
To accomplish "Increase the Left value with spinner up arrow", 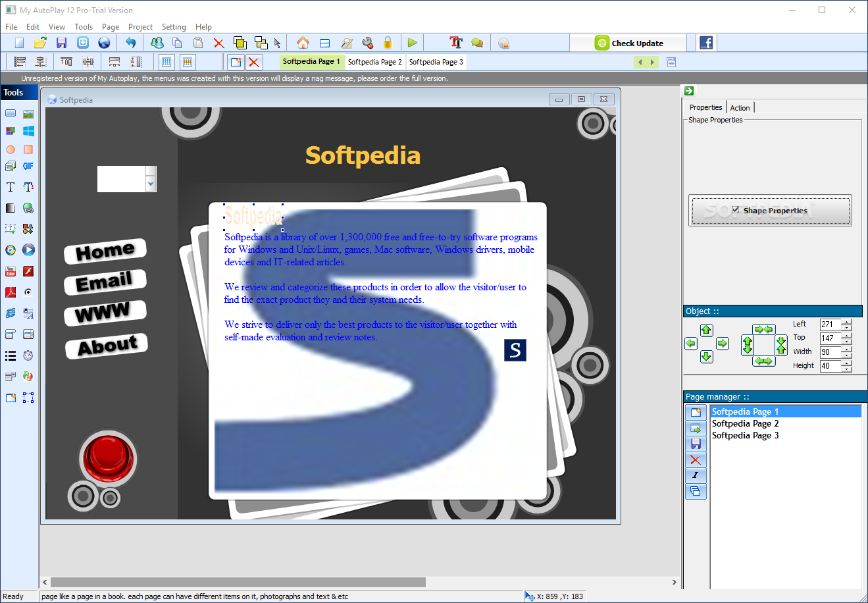I will click(x=847, y=321).
